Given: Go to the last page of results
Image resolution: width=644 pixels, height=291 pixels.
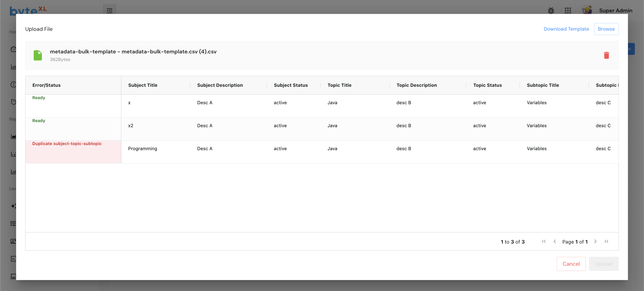Looking at the screenshot, I should coord(606,241).
